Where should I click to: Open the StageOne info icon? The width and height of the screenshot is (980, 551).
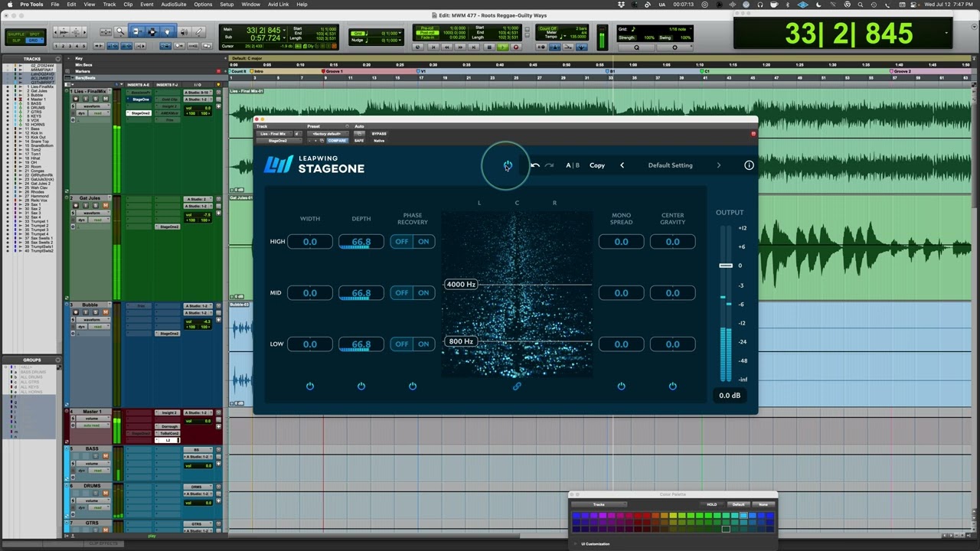tap(749, 165)
